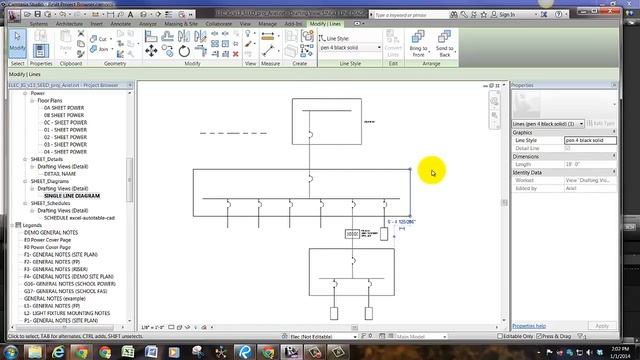This screenshot has height=360, width=640.
Task: Select the Copy tool icon
Action: pyautogui.click(x=167, y=51)
